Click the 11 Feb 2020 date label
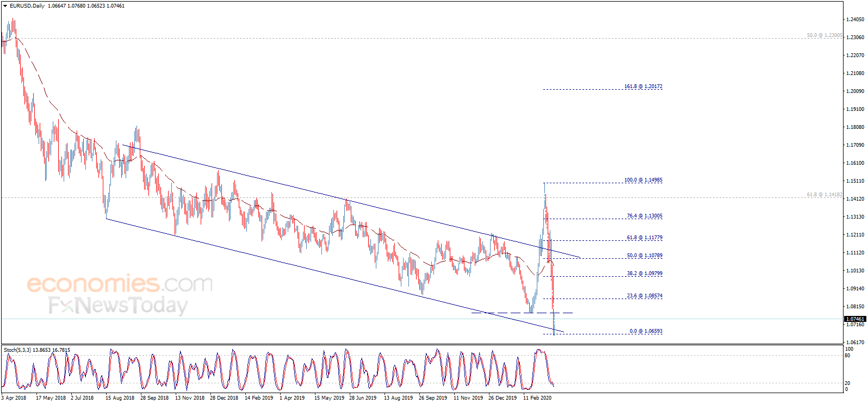Image resolution: width=868 pixels, height=404 pixels. (537, 398)
